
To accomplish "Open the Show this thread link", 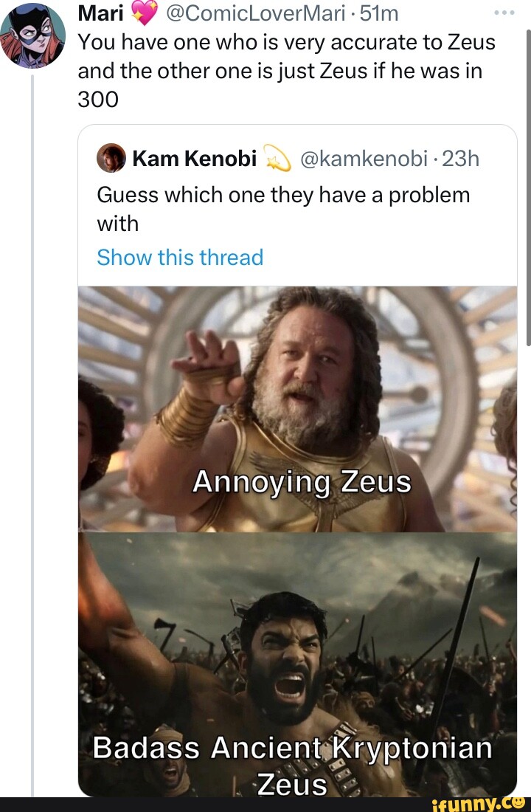I will pos(180,257).
